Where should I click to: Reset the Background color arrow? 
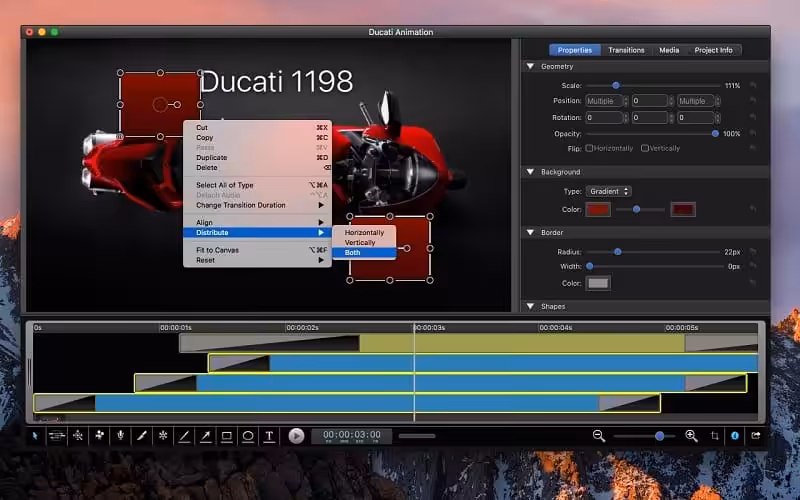click(x=753, y=209)
